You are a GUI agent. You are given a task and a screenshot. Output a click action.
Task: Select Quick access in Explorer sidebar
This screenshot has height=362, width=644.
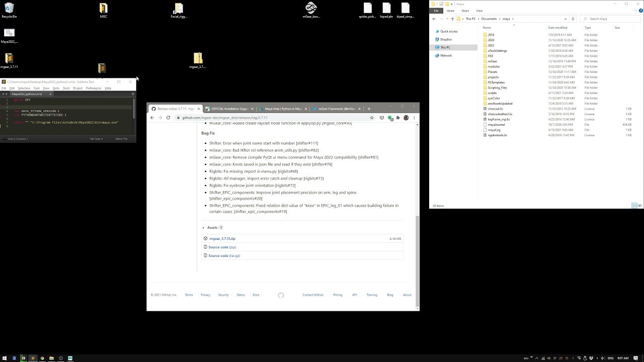tap(449, 31)
